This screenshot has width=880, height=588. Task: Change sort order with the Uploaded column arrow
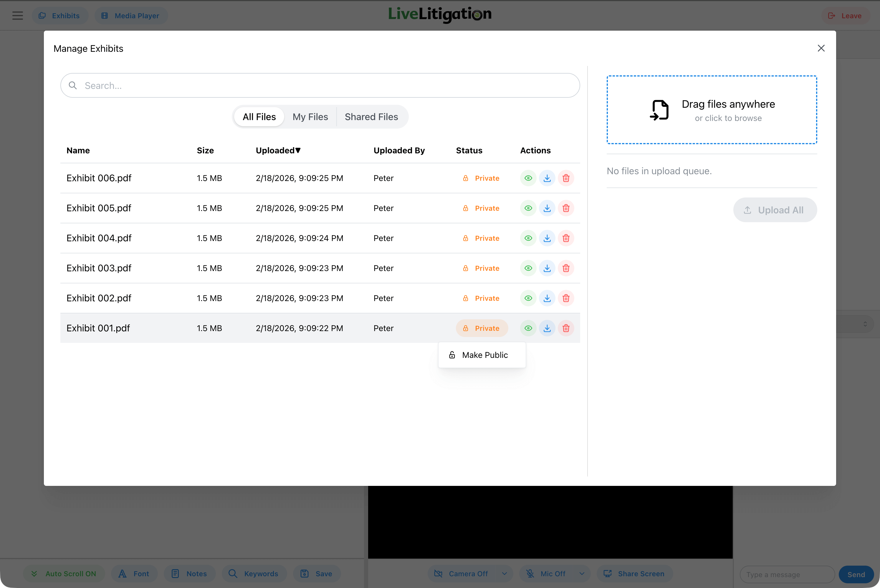point(298,150)
